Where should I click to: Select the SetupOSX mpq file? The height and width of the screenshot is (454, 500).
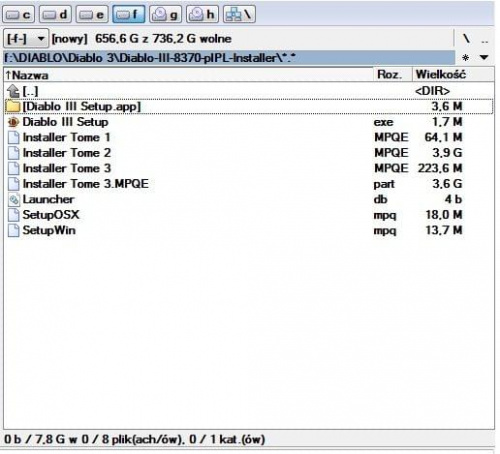click(x=249, y=215)
